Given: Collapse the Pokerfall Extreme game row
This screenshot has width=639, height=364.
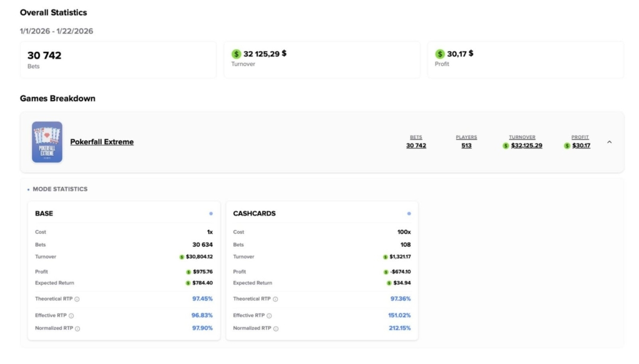Looking at the screenshot, I should tap(610, 142).
